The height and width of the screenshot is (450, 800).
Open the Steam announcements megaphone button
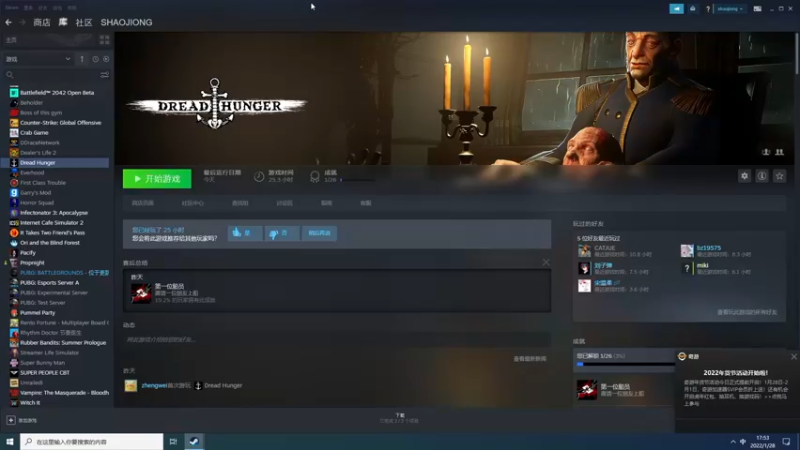pos(677,9)
